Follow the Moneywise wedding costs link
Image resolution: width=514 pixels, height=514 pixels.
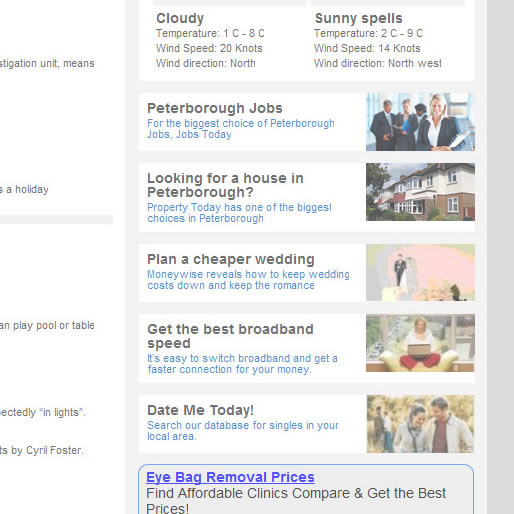point(248,280)
